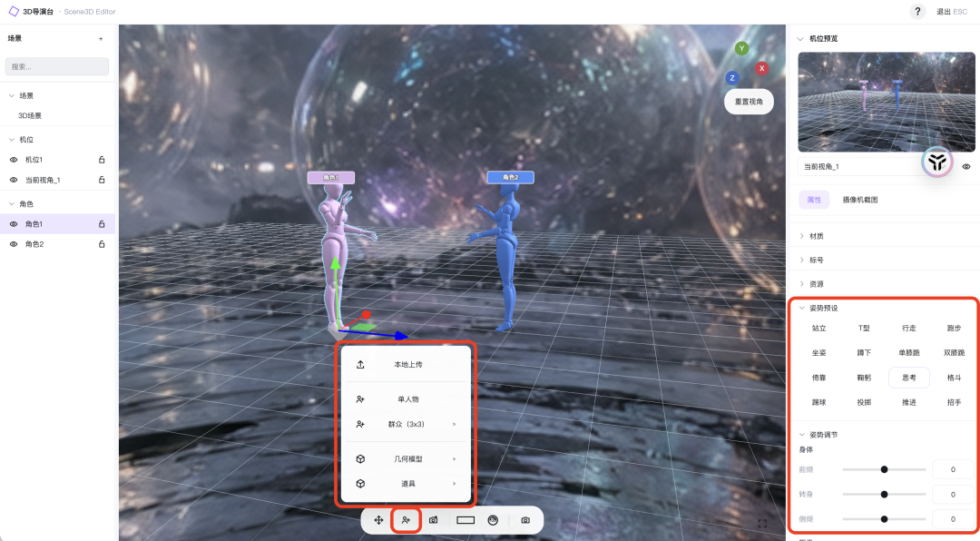The height and width of the screenshot is (541, 980).
Task: Click the 重置视角 button
Action: [x=749, y=102]
